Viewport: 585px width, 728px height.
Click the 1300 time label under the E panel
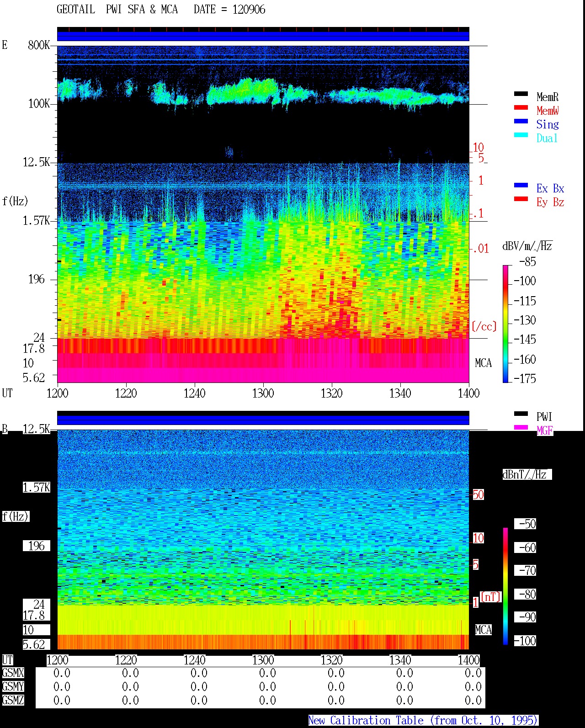pos(263,393)
